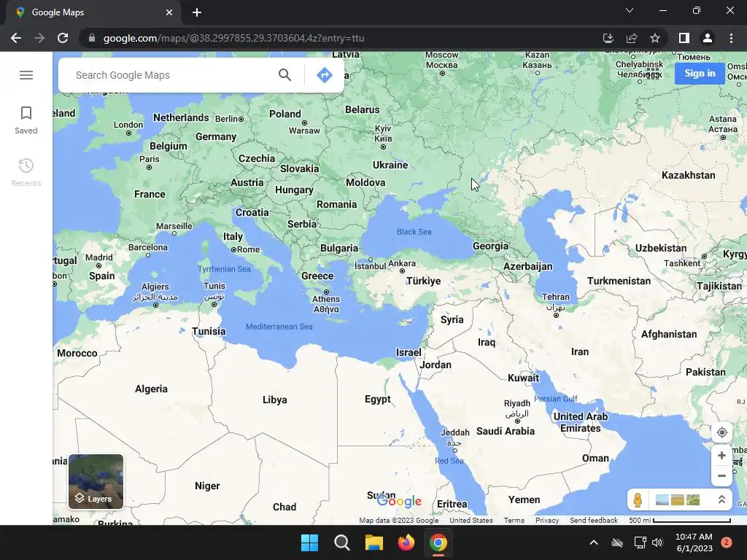The width and height of the screenshot is (747, 560).
Task: Click the search magnifier icon in Maps
Action: click(285, 75)
